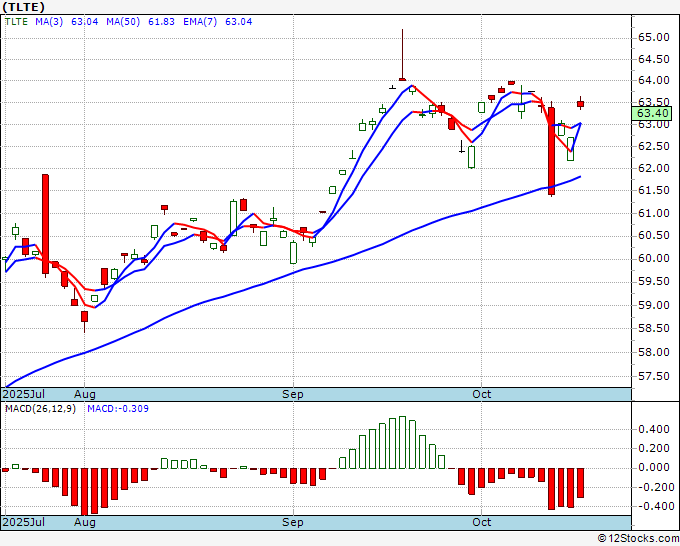Click the current price tag 63.40
680x546 pixels.
tap(652, 114)
